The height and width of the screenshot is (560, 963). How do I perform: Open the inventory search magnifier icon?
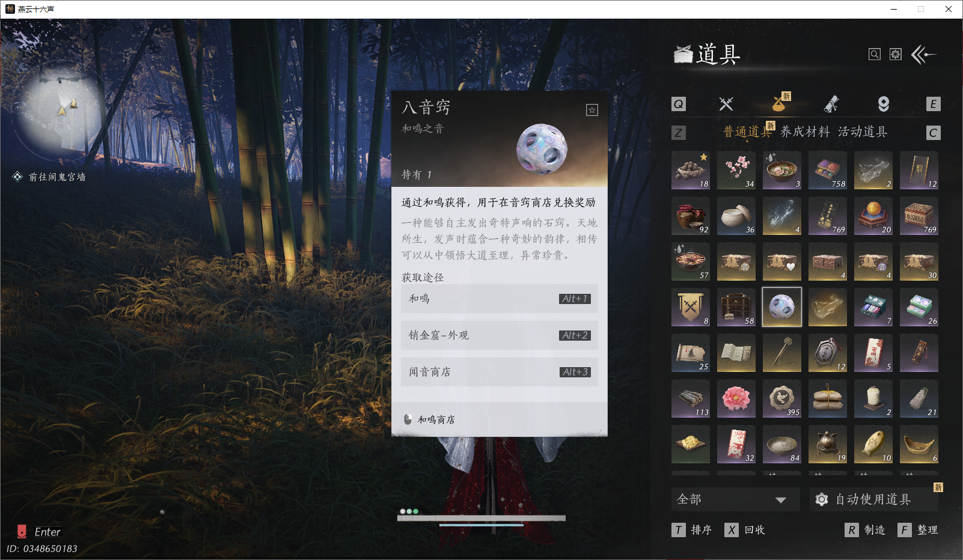pos(875,55)
